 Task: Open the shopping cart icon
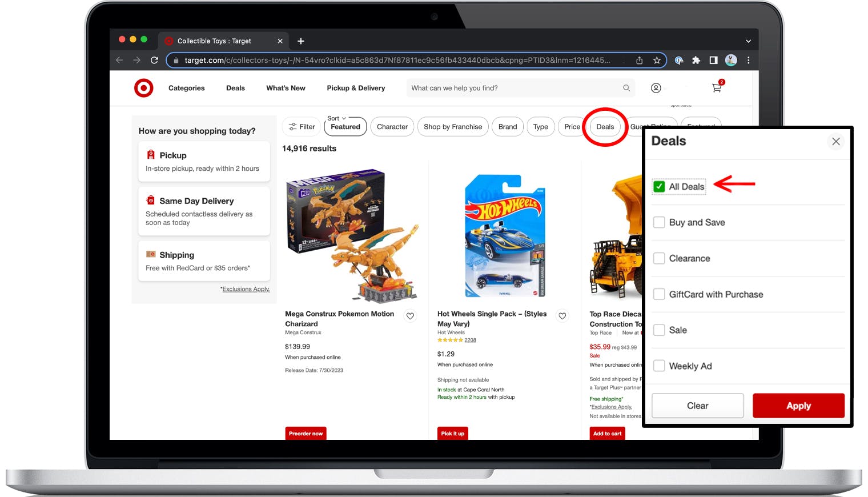(717, 88)
